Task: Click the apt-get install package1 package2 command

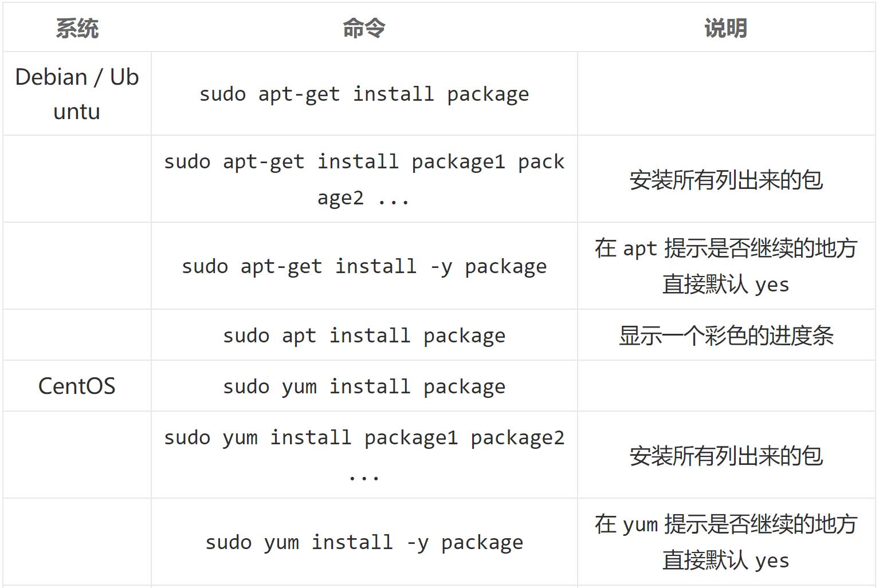Action: click(x=364, y=179)
